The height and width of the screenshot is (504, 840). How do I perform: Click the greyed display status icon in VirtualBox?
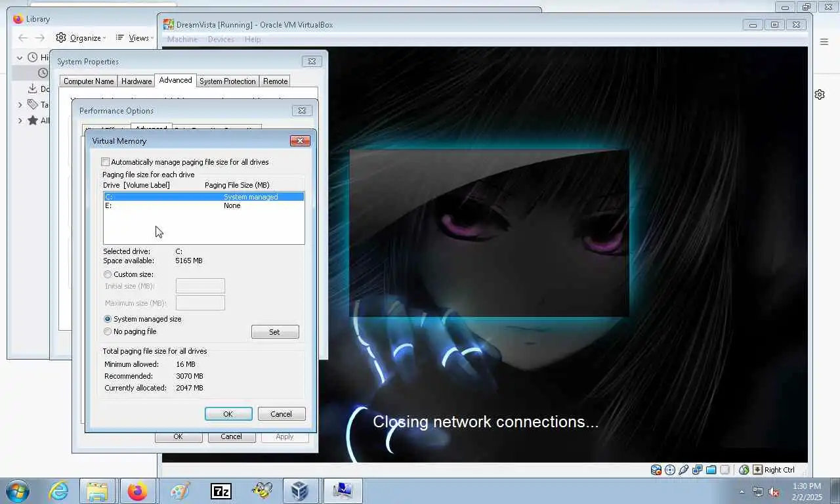724,470
